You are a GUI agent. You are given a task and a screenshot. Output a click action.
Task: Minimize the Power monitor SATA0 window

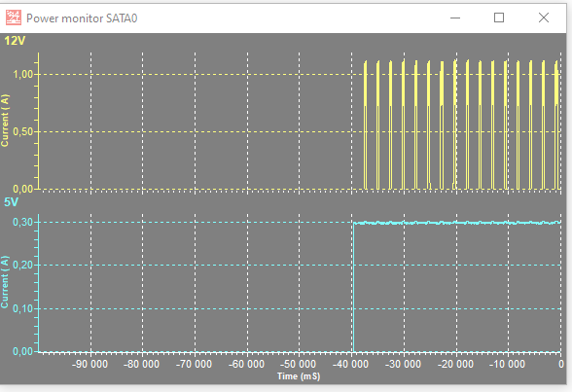click(455, 18)
